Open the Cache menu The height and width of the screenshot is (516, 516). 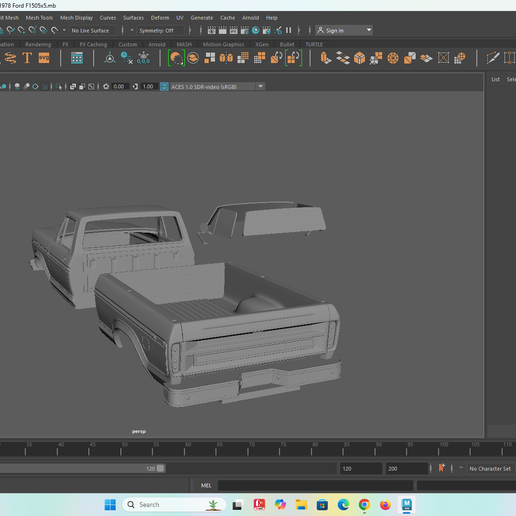point(228,18)
